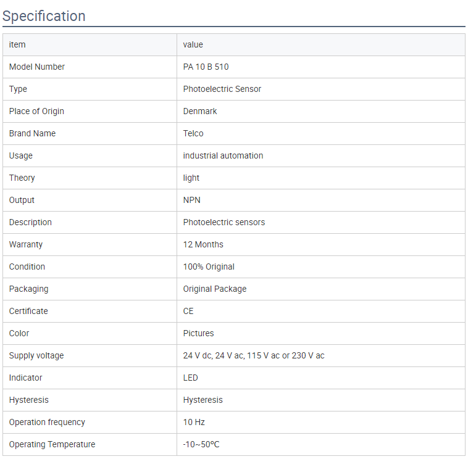Click the Telco brand name value
The height and width of the screenshot is (459, 476).
(193, 133)
